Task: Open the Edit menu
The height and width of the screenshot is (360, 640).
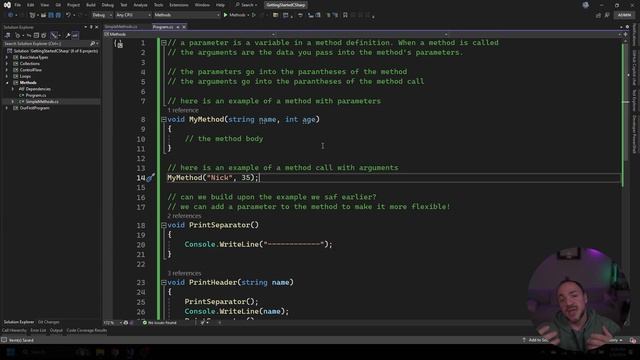Action: [x=31, y=5]
